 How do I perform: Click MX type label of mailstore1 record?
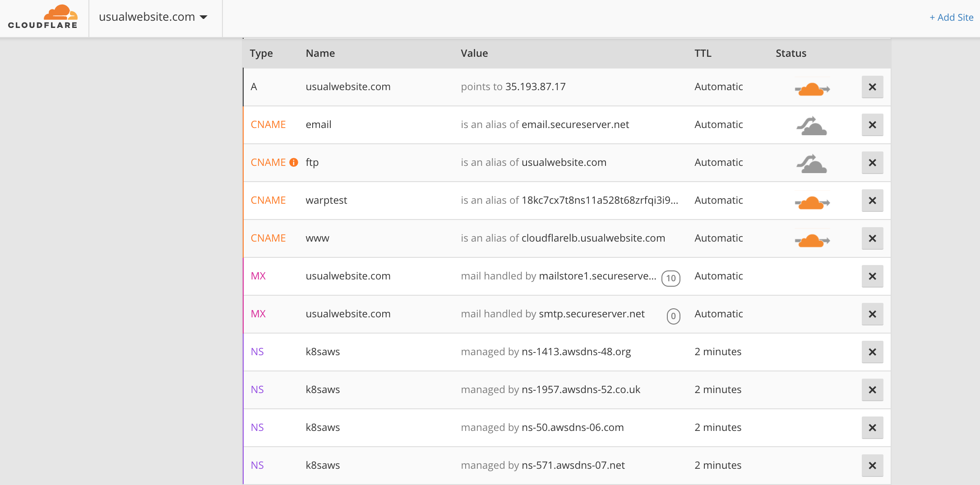[258, 276]
